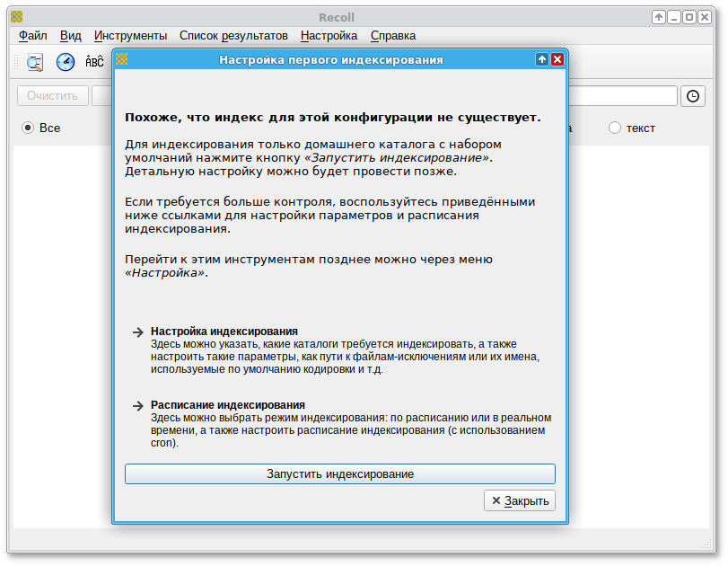
Task: Shade the dialog with the up-arrow button
Action: click(542, 59)
